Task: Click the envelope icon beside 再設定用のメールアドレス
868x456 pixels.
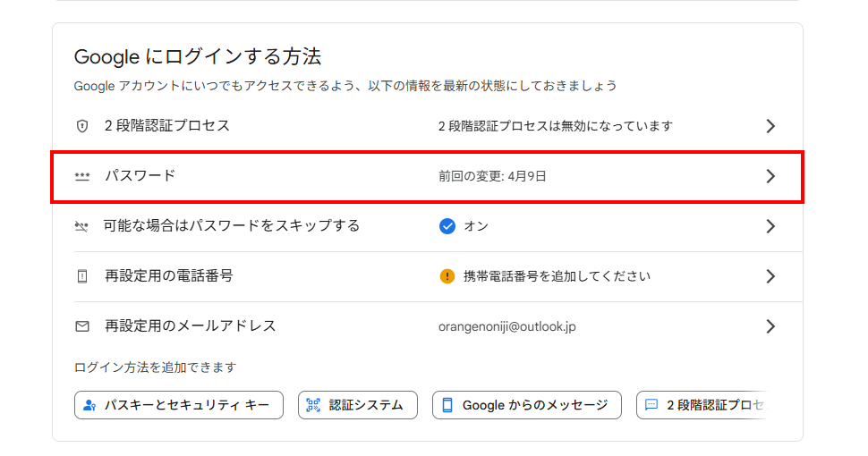Action: (82, 326)
